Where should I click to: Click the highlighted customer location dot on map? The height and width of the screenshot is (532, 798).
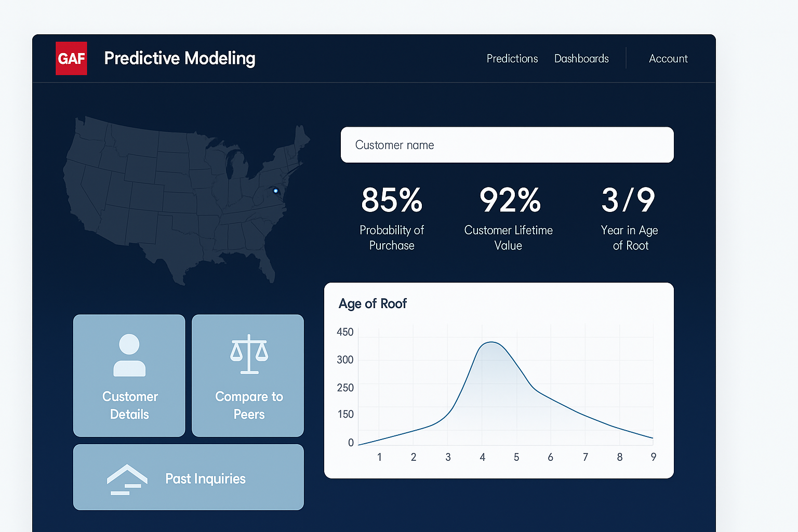click(276, 192)
